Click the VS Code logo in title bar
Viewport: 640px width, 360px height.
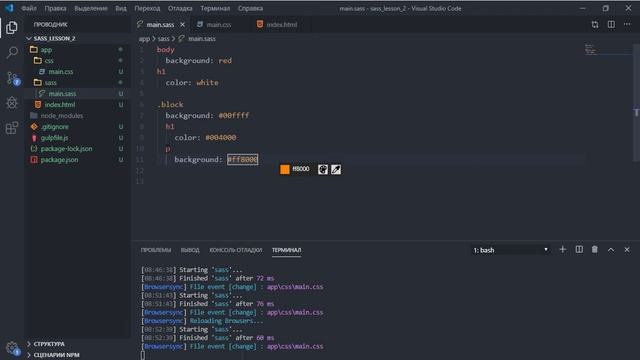9,8
